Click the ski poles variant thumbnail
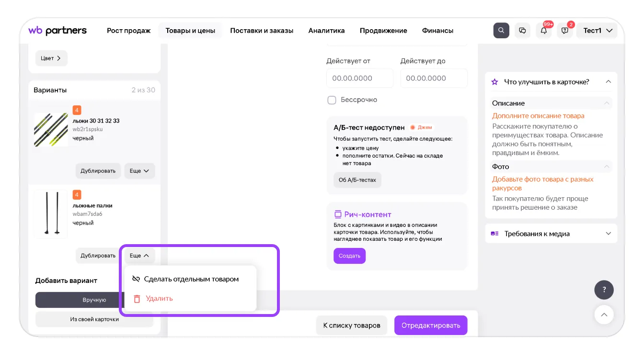 (x=51, y=214)
